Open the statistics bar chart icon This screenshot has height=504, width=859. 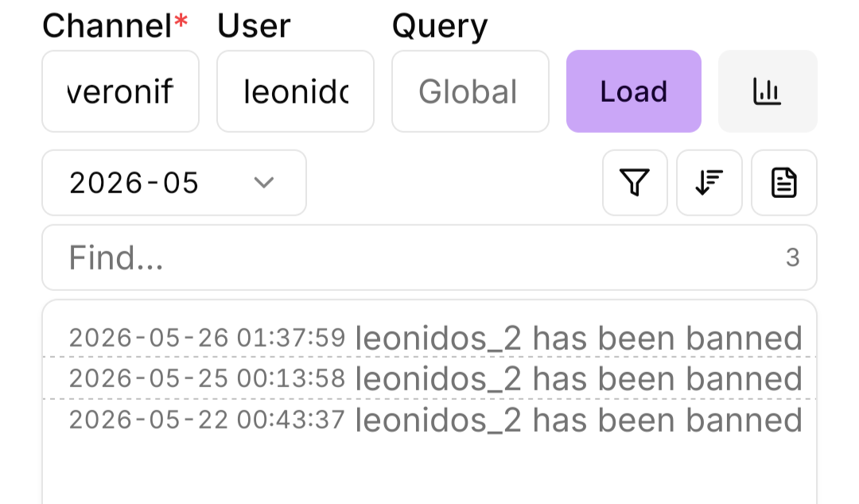[x=768, y=91]
